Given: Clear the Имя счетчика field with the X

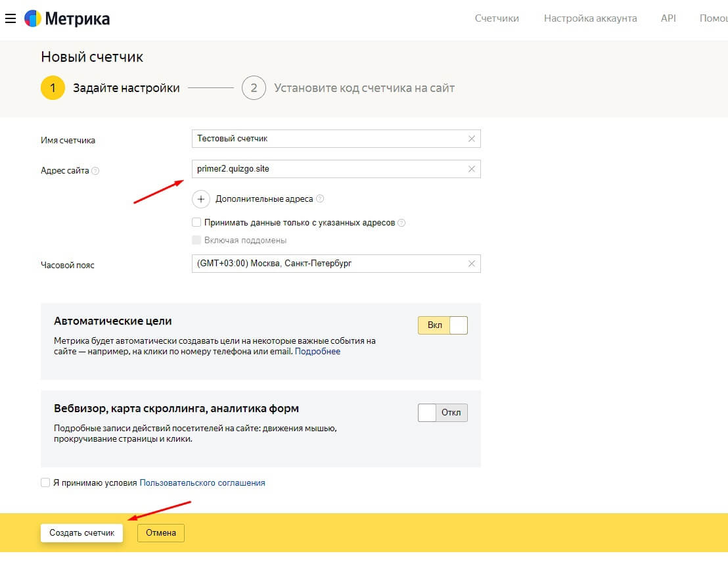Looking at the screenshot, I should tap(471, 139).
